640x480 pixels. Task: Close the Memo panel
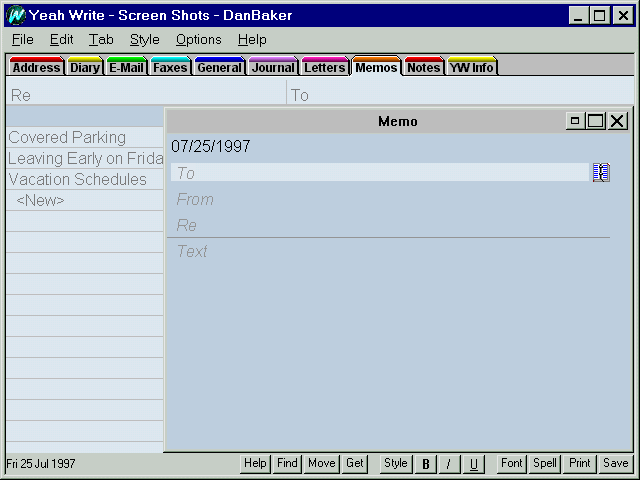(x=617, y=121)
